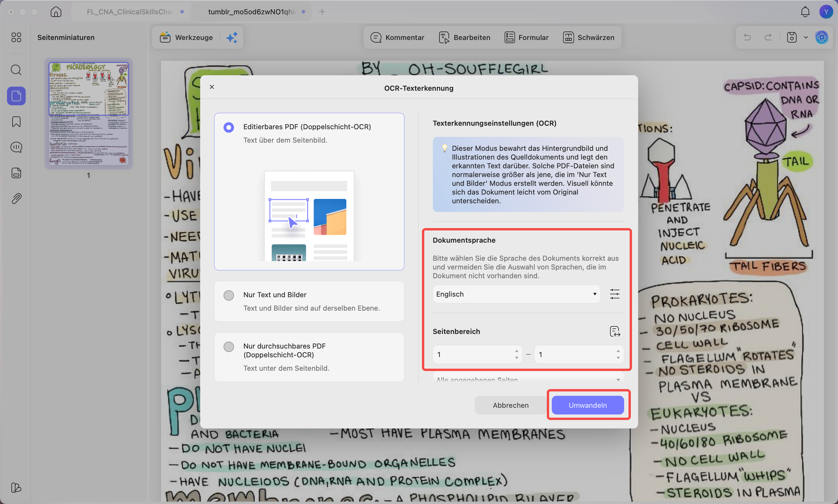Open the blue cloud sync icon
The image size is (838, 504).
click(x=822, y=37)
